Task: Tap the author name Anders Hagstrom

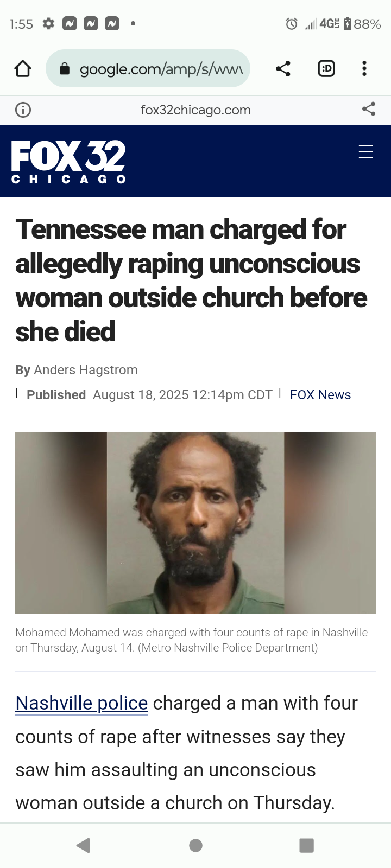Action: (86, 370)
